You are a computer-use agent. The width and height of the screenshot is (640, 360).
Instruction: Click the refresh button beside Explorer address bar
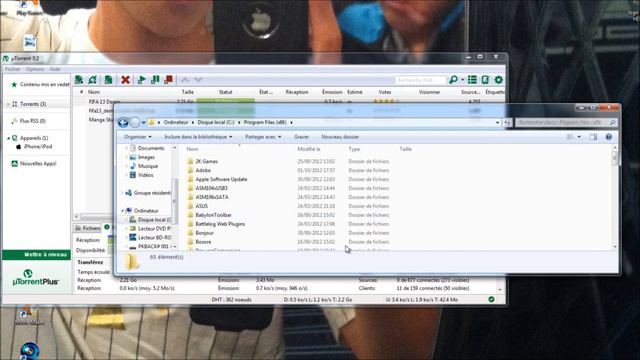tap(507, 122)
